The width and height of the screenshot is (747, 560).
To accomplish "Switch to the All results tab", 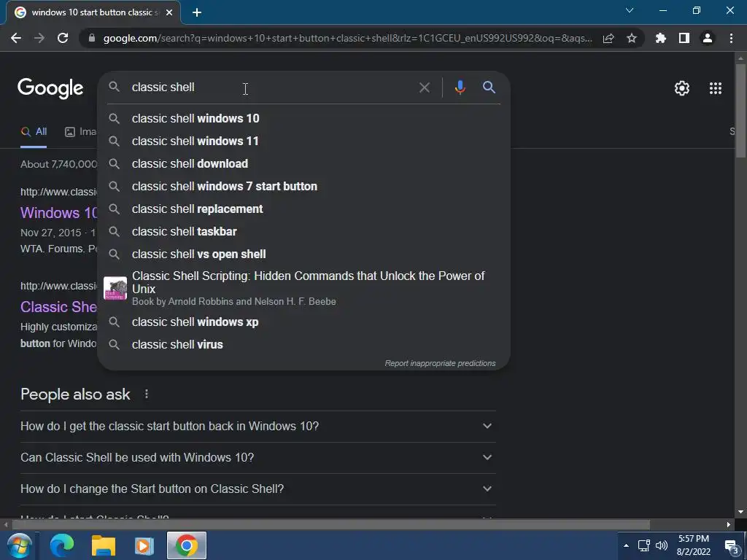I will tap(34, 132).
